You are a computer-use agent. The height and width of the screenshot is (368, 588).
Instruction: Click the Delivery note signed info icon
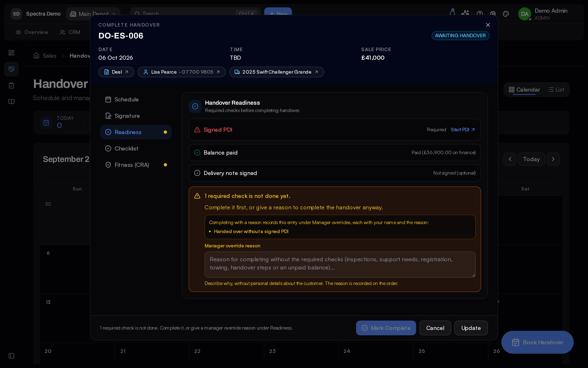(197, 173)
